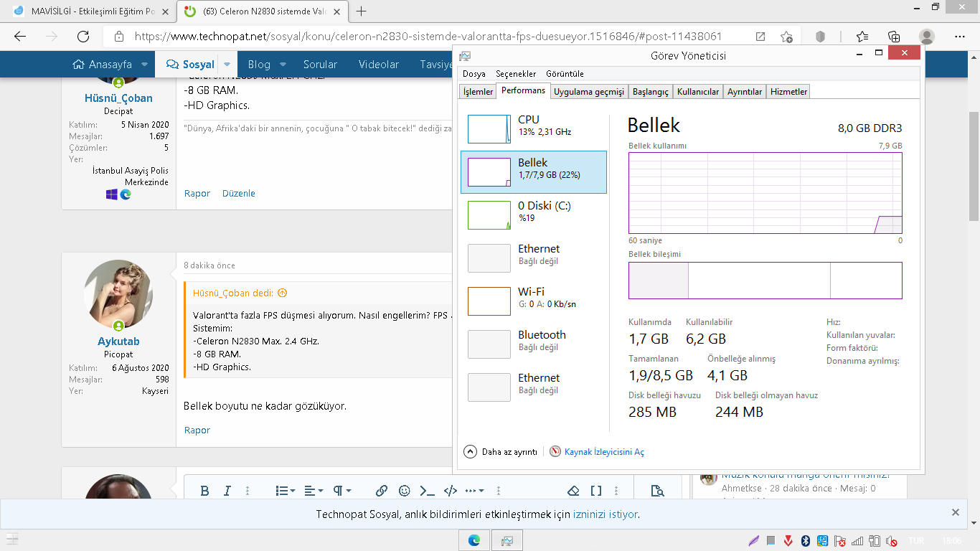Click the open-in-app icon in address bar
Screen dimensions: 980x551
[760, 37]
